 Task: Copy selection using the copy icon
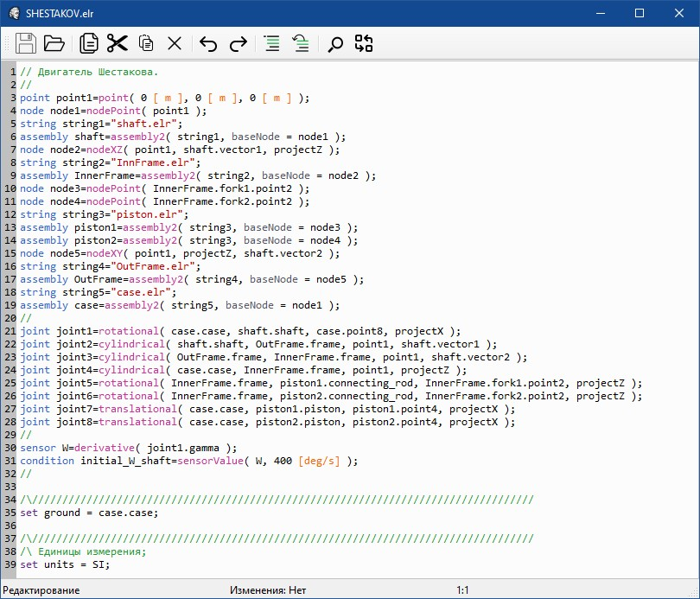(89, 43)
